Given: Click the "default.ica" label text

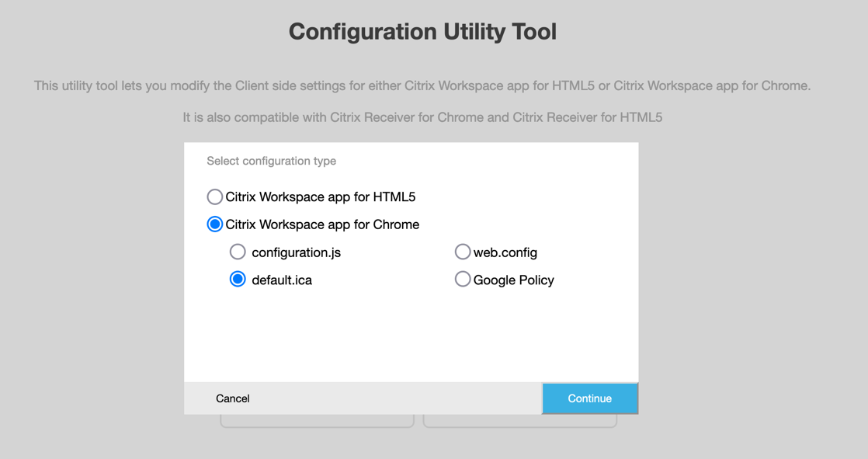Looking at the screenshot, I should point(282,280).
